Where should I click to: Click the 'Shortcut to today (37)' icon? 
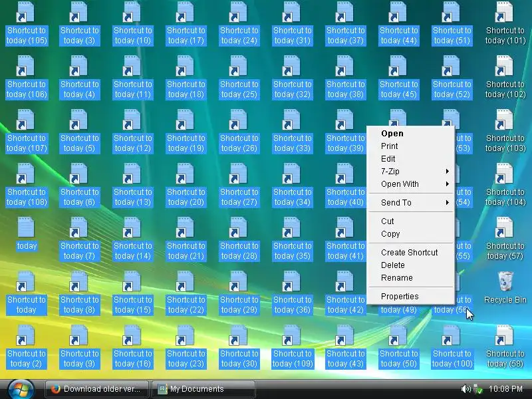[x=345, y=24]
